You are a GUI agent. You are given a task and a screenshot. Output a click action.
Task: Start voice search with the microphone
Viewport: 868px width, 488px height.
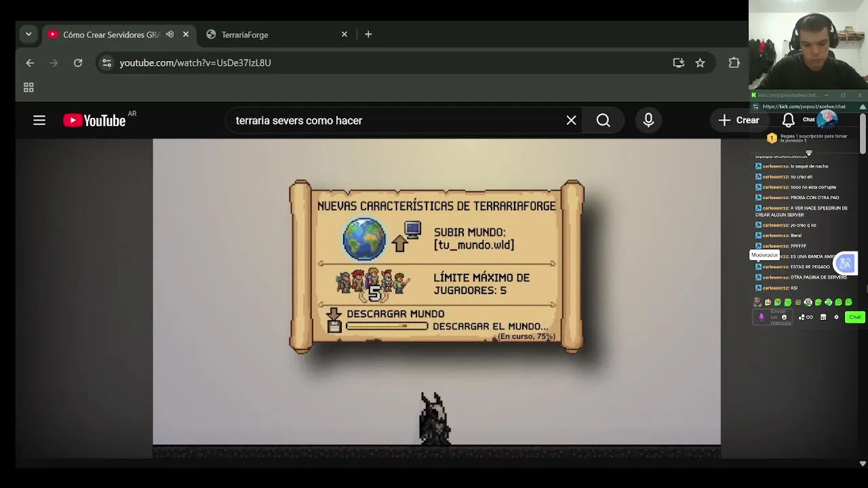tap(648, 120)
